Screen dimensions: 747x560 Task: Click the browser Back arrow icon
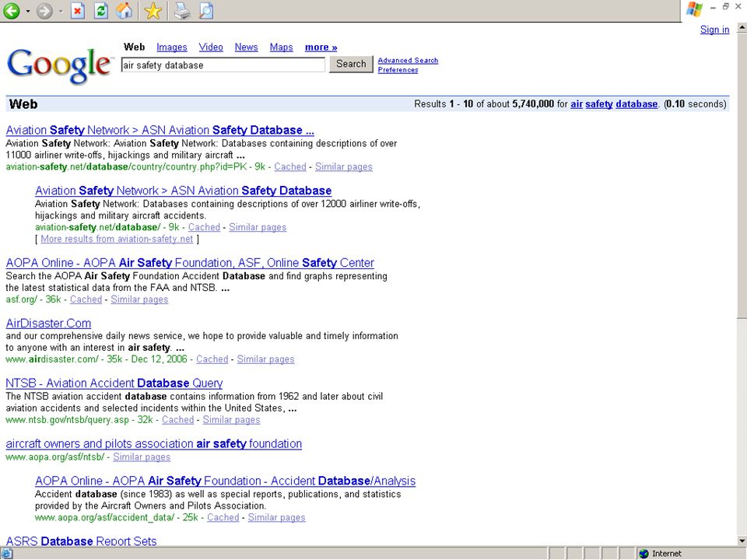click(x=12, y=10)
